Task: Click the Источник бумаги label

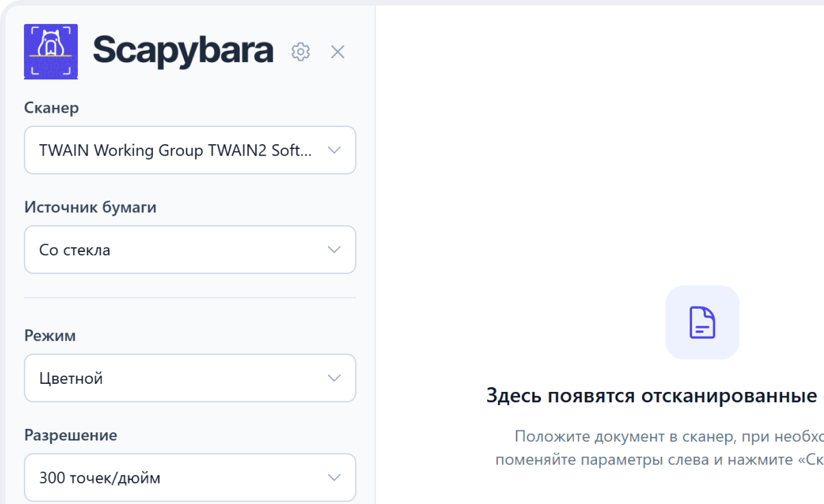Action: [x=90, y=208]
